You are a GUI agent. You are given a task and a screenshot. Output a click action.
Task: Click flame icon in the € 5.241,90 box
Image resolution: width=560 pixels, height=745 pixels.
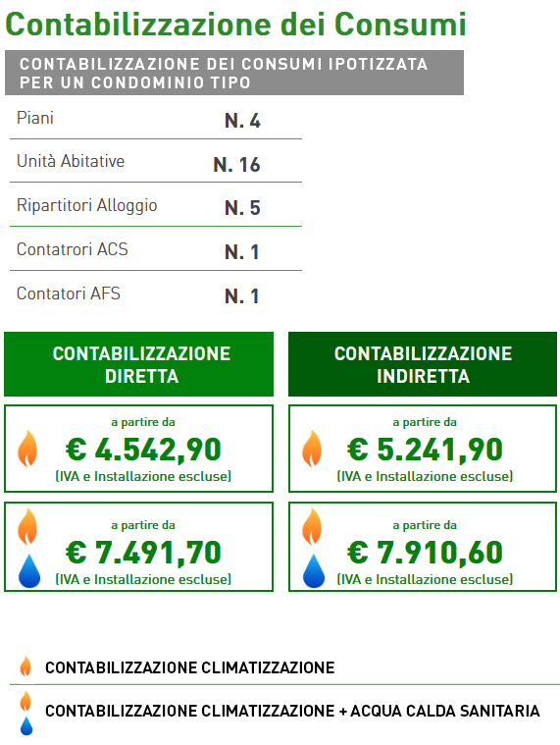(x=312, y=449)
